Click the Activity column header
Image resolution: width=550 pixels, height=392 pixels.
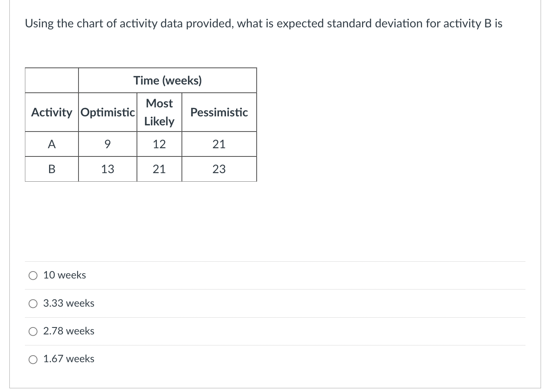51,112
